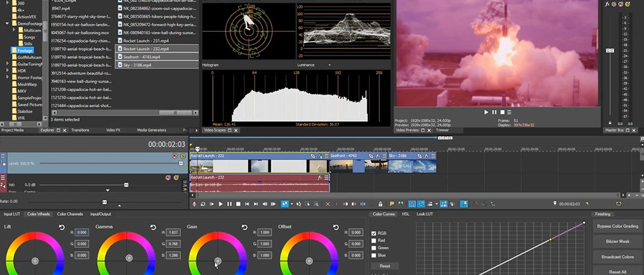Screen dimensions: 644x275
Task: Reset the Gamma color wheel
Action: coord(153,227)
